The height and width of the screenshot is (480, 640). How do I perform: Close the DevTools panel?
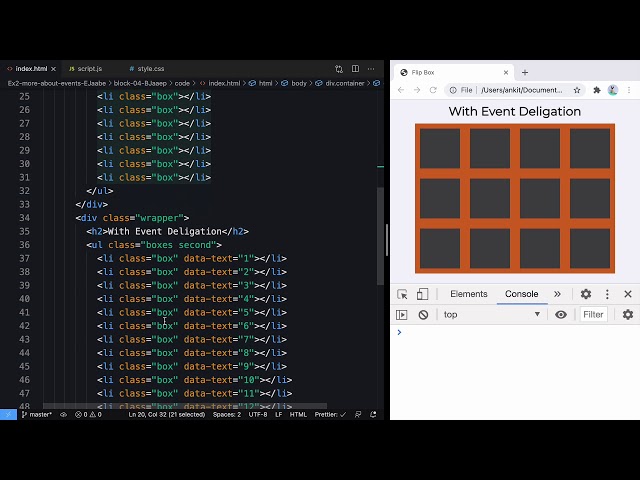[x=628, y=294]
